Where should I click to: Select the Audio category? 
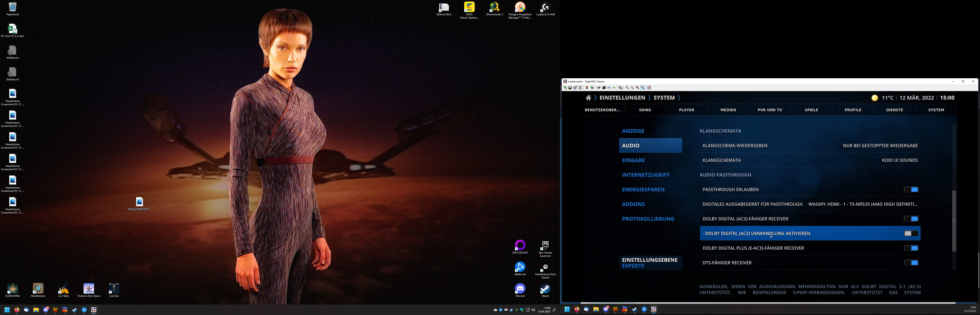[651, 145]
